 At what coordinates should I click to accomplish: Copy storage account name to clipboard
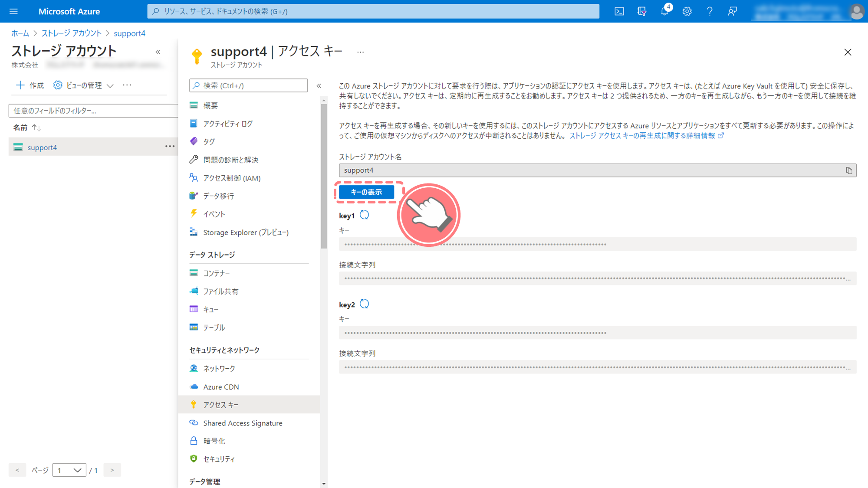849,170
